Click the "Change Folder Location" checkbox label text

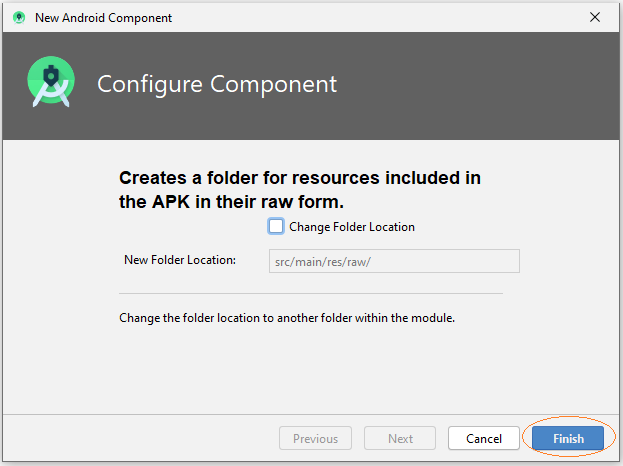[x=352, y=227]
